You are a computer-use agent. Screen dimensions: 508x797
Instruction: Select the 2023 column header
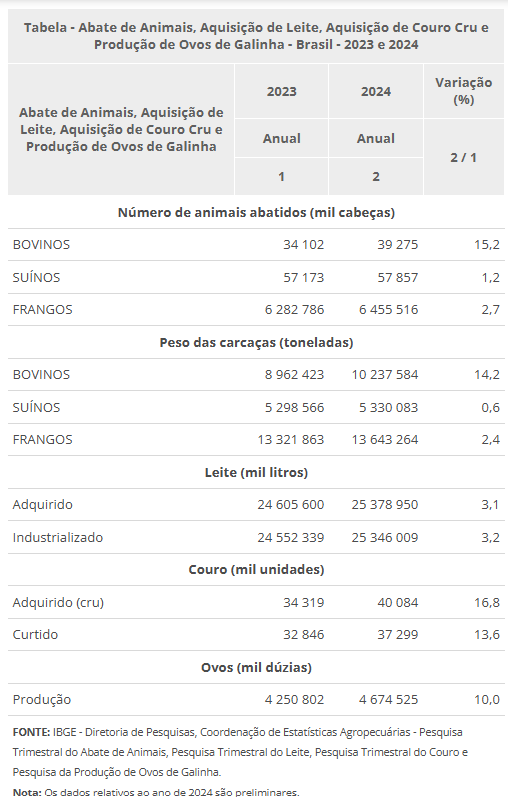click(x=281, y=91)
